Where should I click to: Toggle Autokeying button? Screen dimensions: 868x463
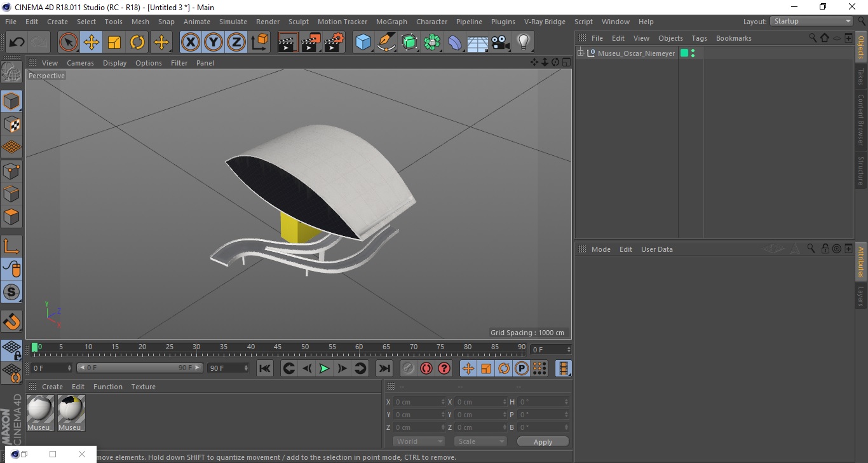[x=426, y=368]
